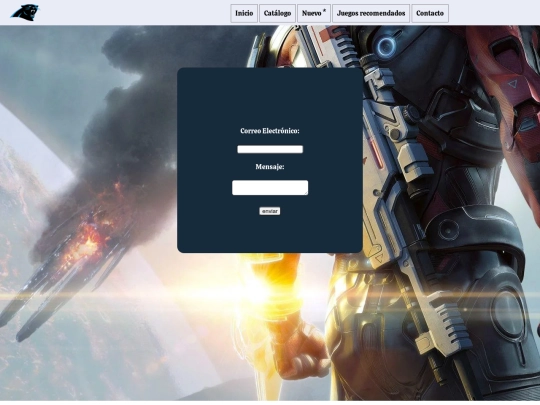The image size is (540, 405).
Task: Open Juegos recomendados in the navigation
Action: 371,13
